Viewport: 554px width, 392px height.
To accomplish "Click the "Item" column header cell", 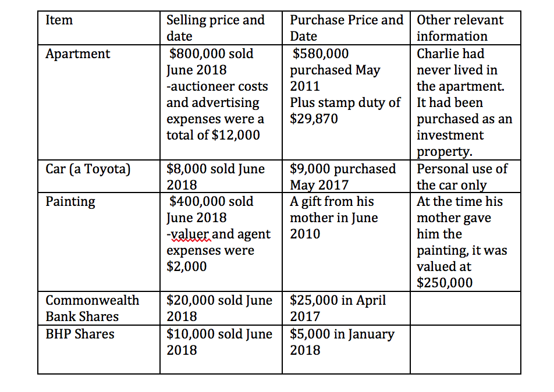I will click(59, 20).
